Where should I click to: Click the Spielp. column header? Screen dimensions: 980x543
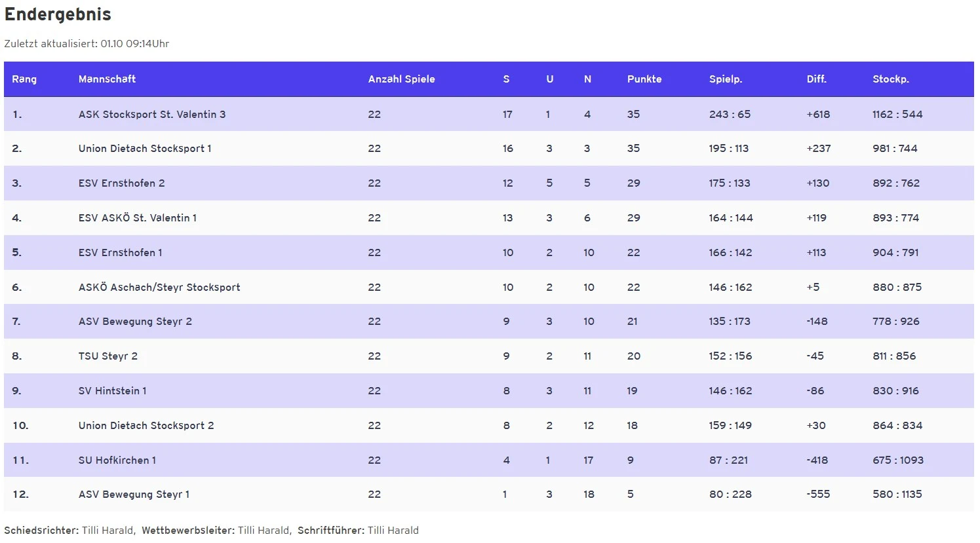point(726,79)
